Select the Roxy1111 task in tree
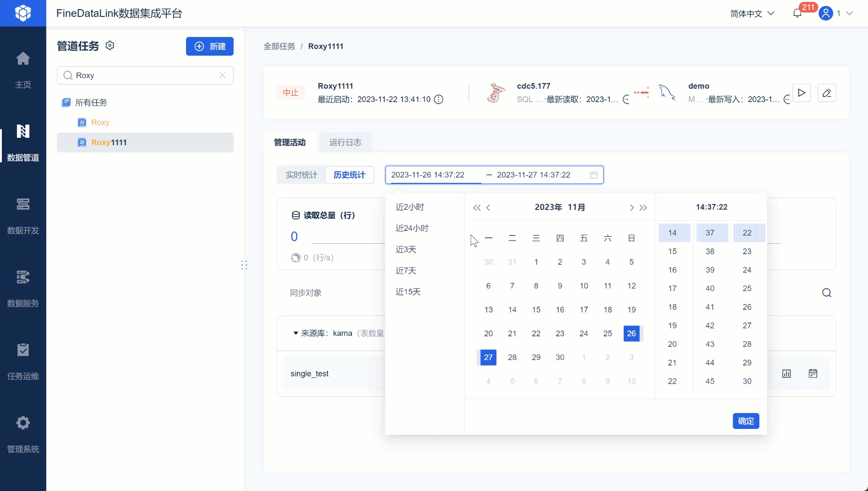This screenshot has width=868, height=491. tap(145, 142)
